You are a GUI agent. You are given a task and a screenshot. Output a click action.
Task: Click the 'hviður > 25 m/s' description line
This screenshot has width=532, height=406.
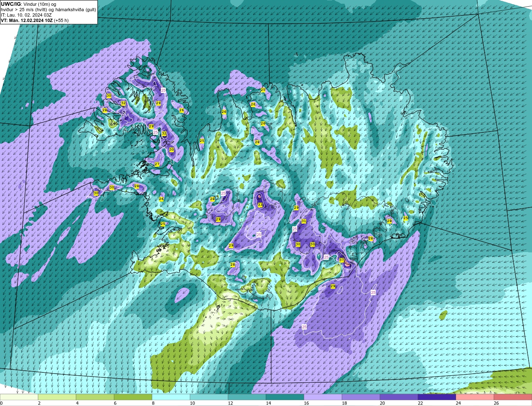click(x=48, y=10)
